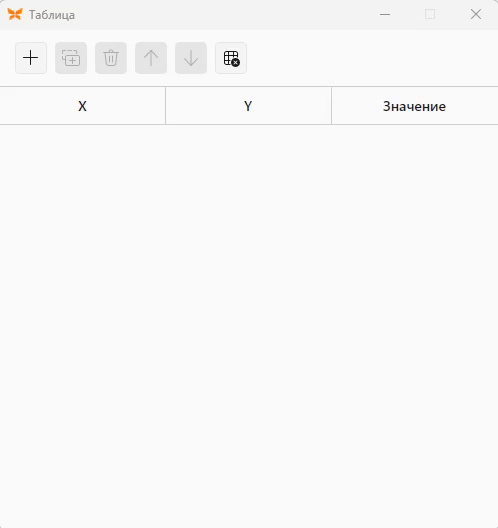Clear the table with the grid-x icon
Viewport: 498px width, 528px height.
(x=231, y=58)
